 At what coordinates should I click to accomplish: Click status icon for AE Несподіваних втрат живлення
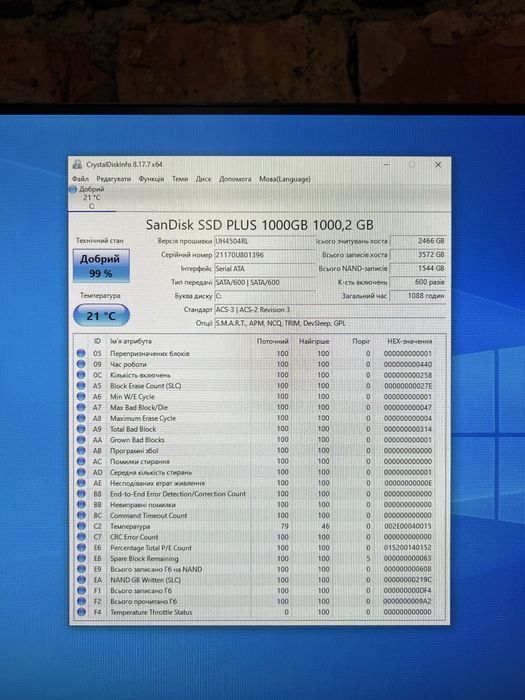pos(81,483)
